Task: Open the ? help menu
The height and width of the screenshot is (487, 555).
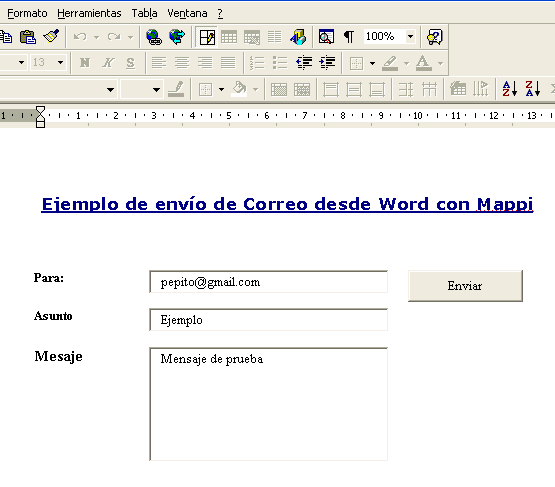Action: [x=220, y=13]
